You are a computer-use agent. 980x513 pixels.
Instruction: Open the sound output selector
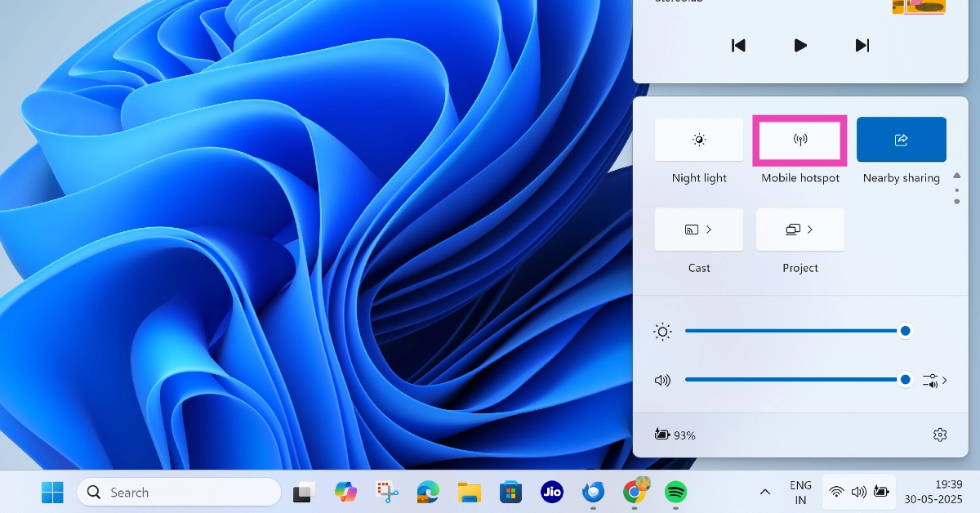[x=934, y=380]
